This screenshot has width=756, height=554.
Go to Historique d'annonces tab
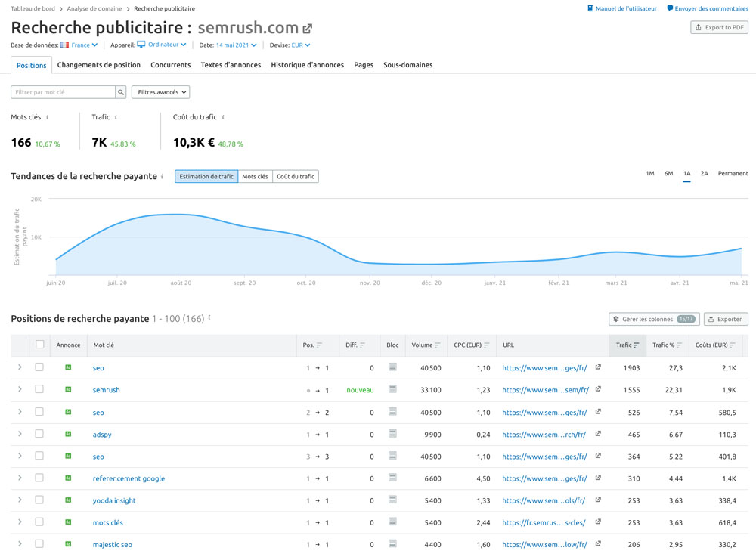pyautogui.click(x=307, y=65)
